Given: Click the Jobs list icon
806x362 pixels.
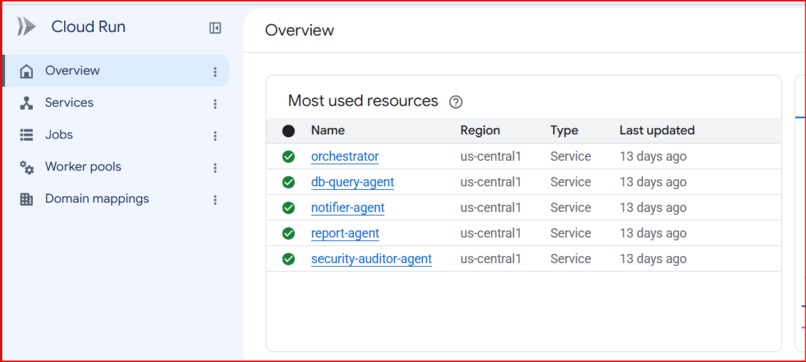Looking at the screenshot, I should click(26, 135).
